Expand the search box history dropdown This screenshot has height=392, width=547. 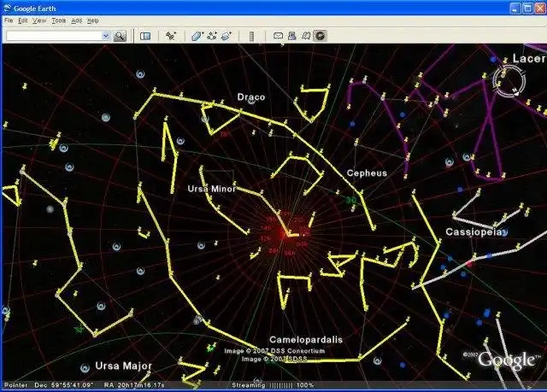click(106, 36)
